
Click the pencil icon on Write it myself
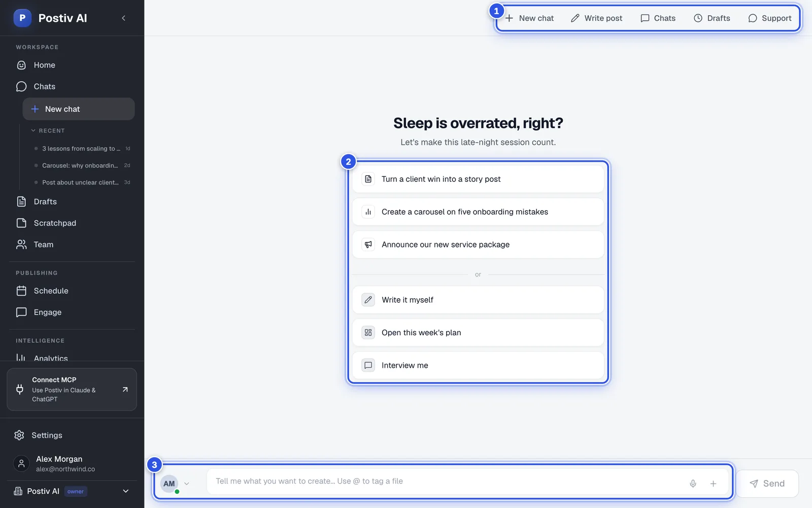point(368,300)
